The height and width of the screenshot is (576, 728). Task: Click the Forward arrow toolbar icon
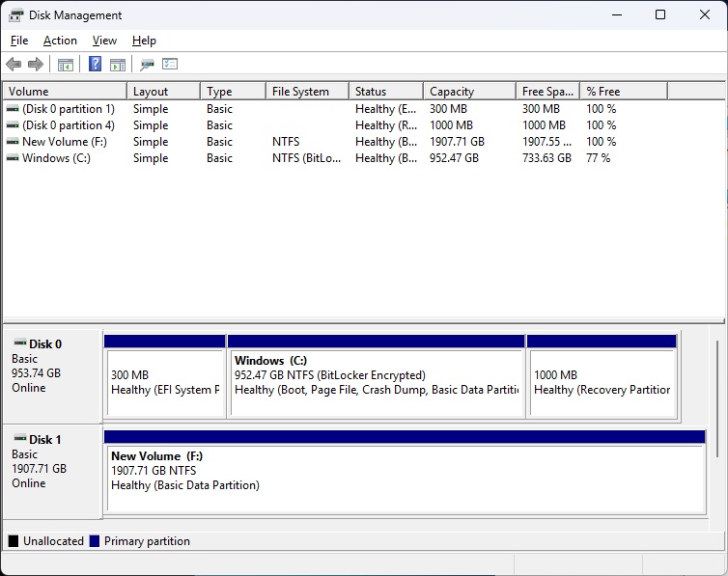(x=36, y=65)
